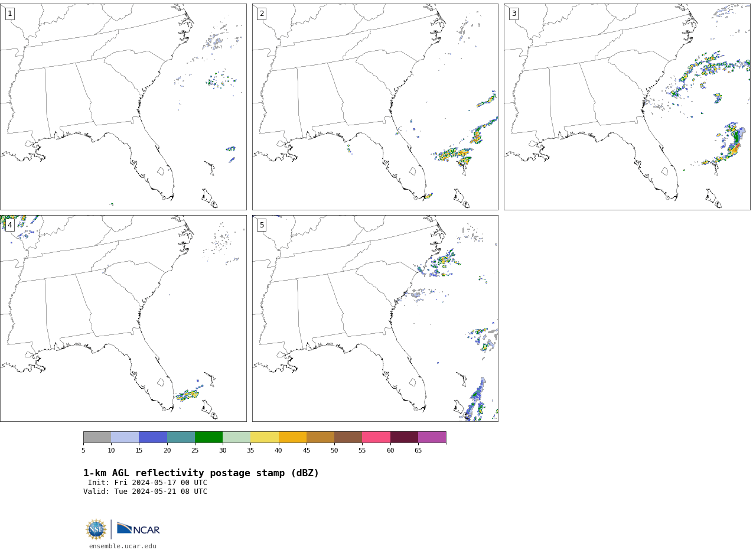This screenshot has width=756, height=553.
Task: Click the colorbar tick label '65'
Action: pyautogui.click(x=418, y=451)
